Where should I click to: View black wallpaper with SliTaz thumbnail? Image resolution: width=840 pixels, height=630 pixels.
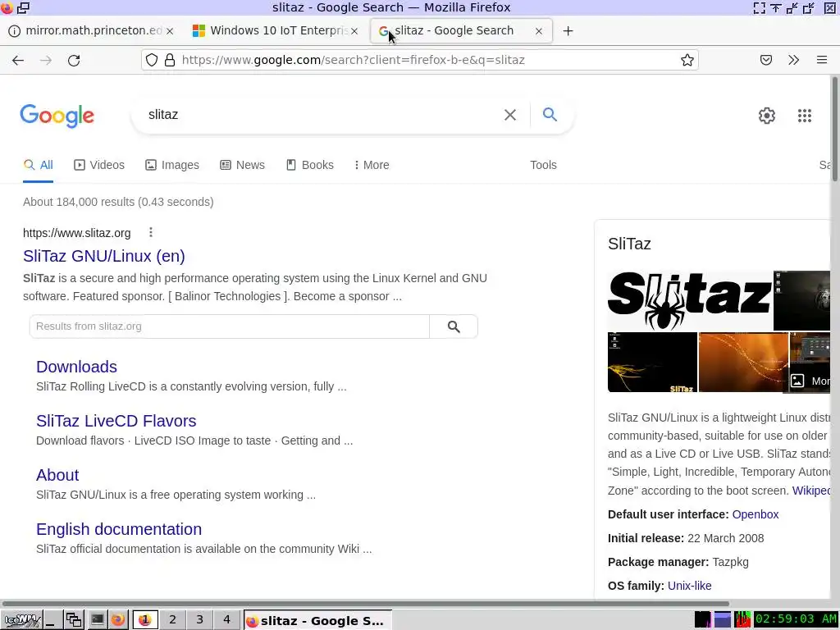tap(652, 362)
